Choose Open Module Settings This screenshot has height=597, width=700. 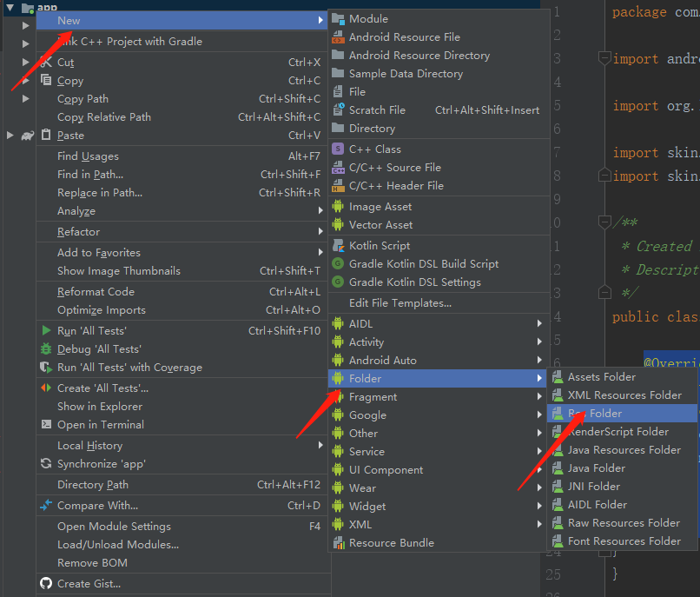pos(182,527)
